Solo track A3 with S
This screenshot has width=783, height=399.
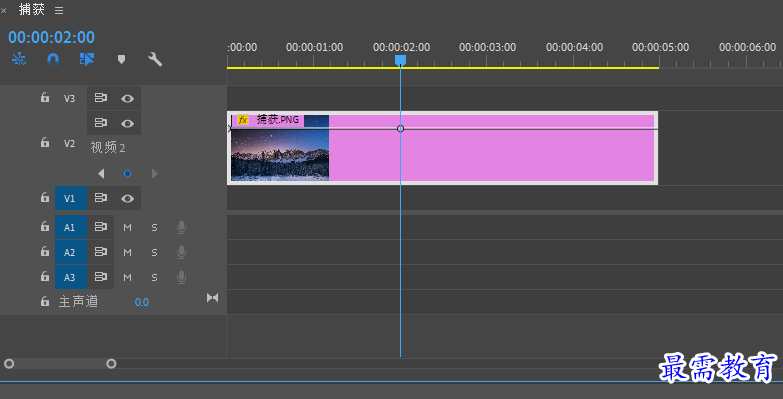154,278
